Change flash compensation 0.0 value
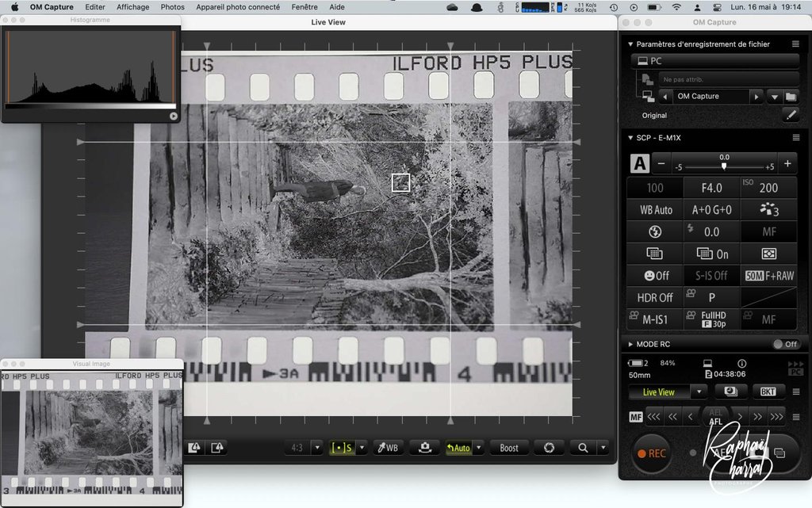 tap(711, 231)
